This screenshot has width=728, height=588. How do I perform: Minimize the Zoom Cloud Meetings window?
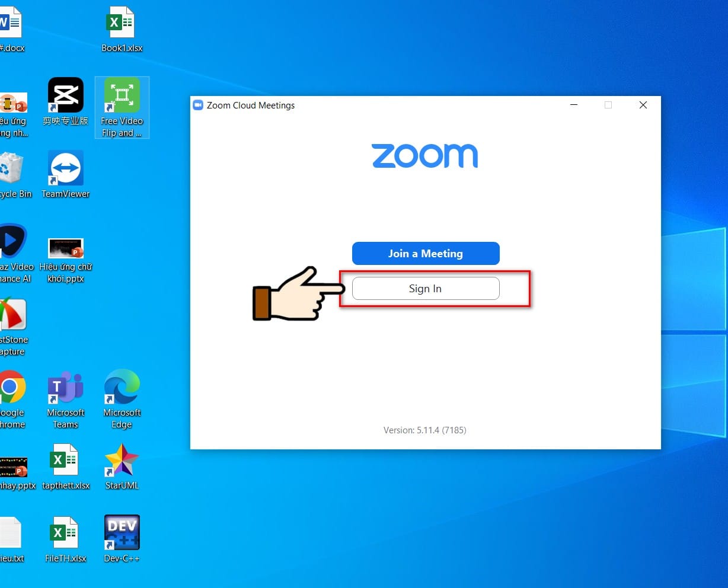coord(574,105)
